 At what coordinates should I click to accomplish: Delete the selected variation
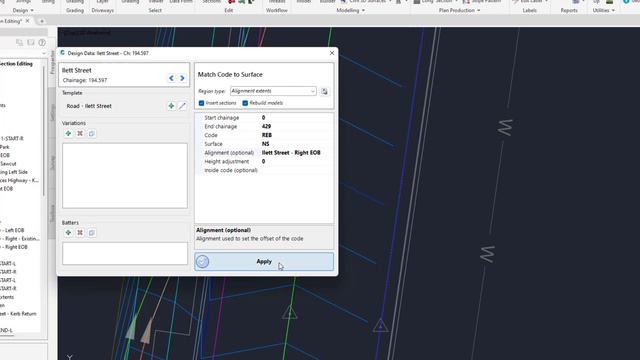[x=80, y=133]
